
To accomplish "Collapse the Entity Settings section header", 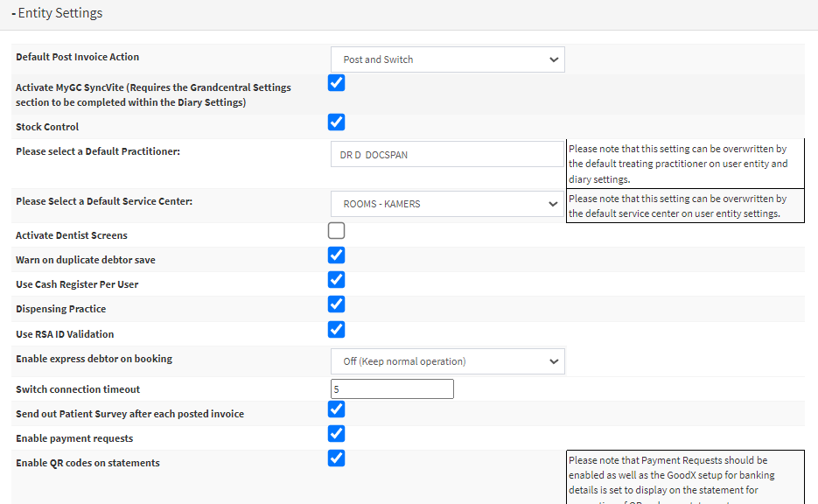I will (57, 13).
